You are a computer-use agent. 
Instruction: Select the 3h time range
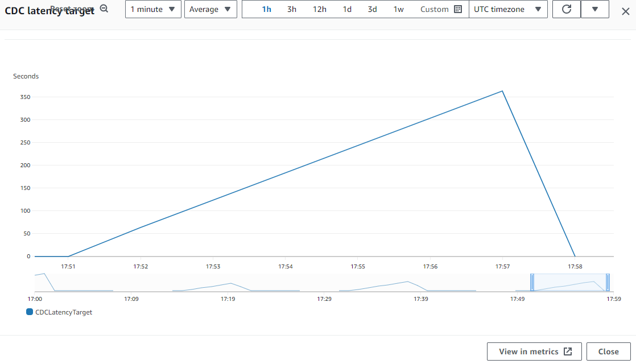pyautogui.click(x=292, y=9)
